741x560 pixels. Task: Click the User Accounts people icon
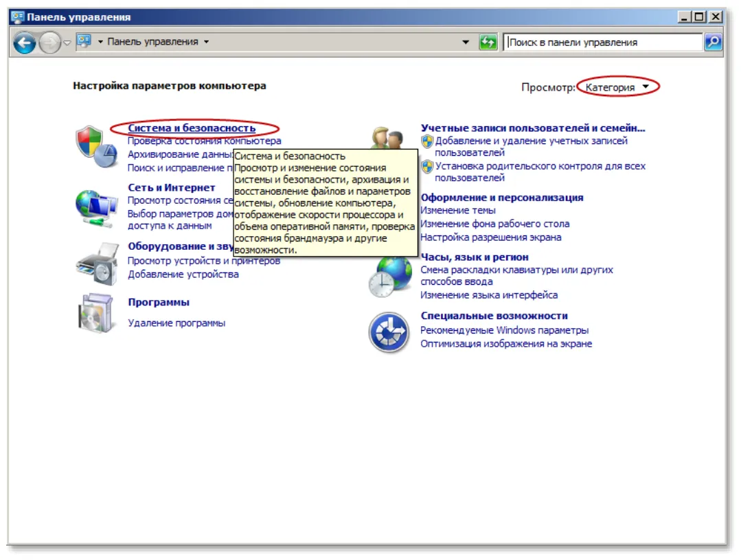(x=387, y=137)
